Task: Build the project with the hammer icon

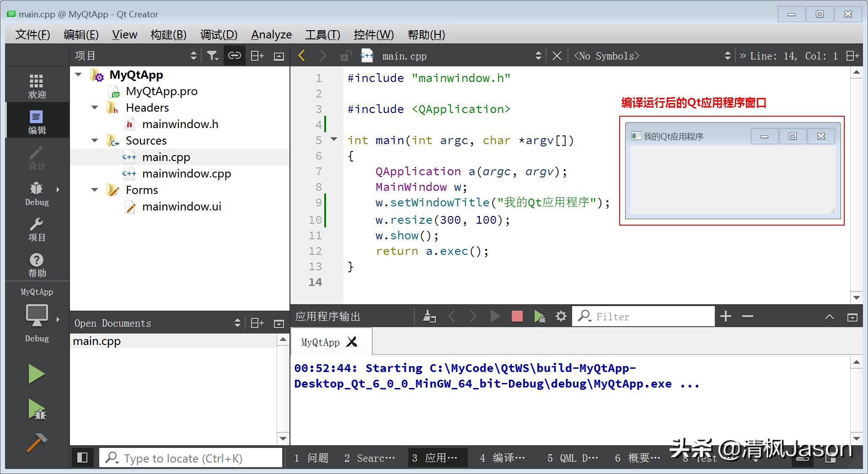Action: click(x=37, y=443)
